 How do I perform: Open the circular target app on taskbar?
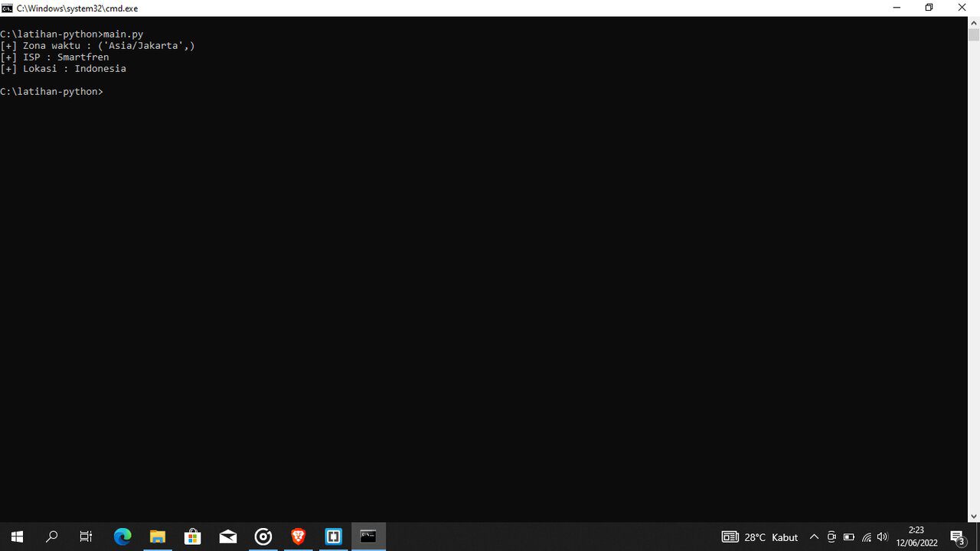click(263, 537)
